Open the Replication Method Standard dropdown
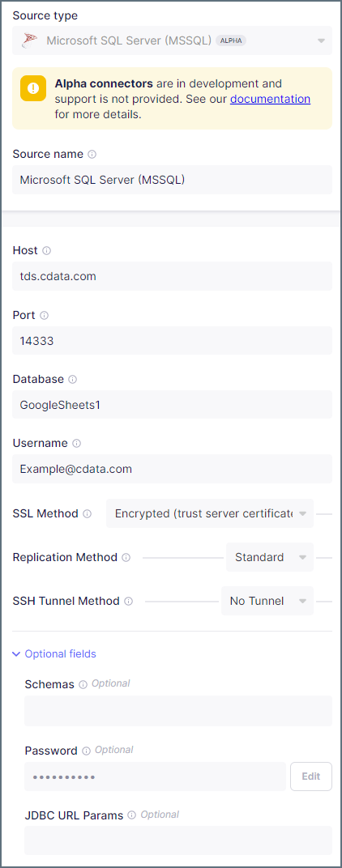The height and width of the screenshot is (868, 342). (269, 557)
